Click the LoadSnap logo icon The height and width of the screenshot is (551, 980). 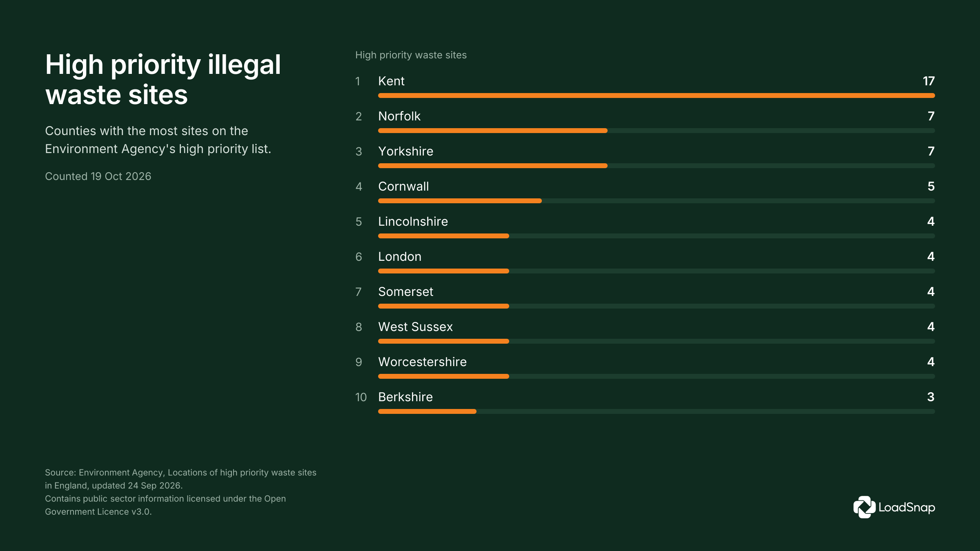click(x=864, y=507)
